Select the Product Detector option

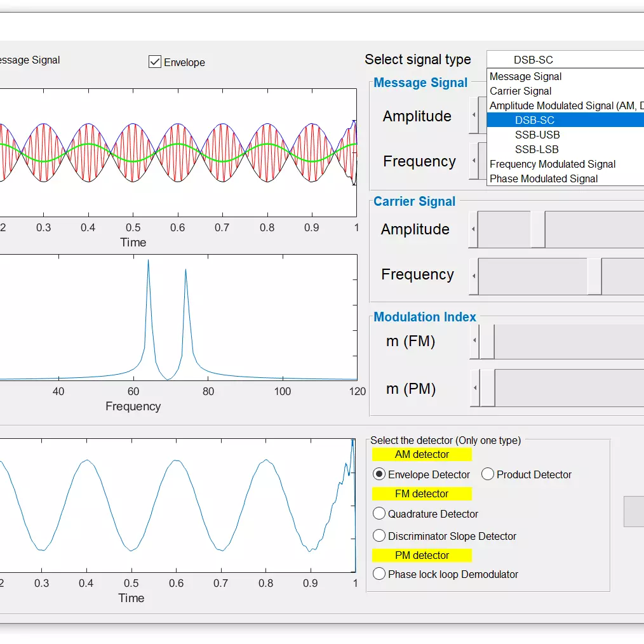(x=488, y=474)
